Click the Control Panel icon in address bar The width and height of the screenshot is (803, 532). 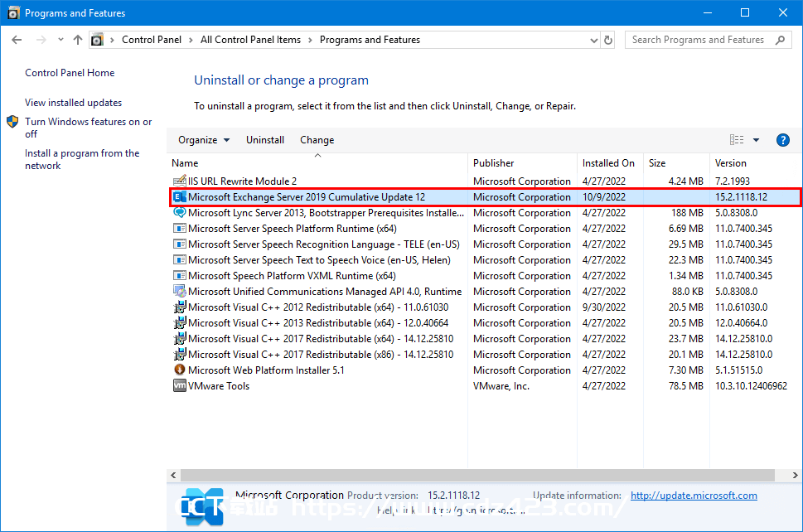pos(97,40)
